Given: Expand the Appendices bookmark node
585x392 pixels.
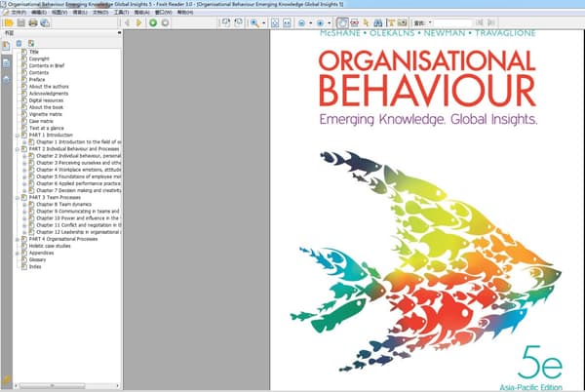Looking at the screenshot, I should (18, 253).
